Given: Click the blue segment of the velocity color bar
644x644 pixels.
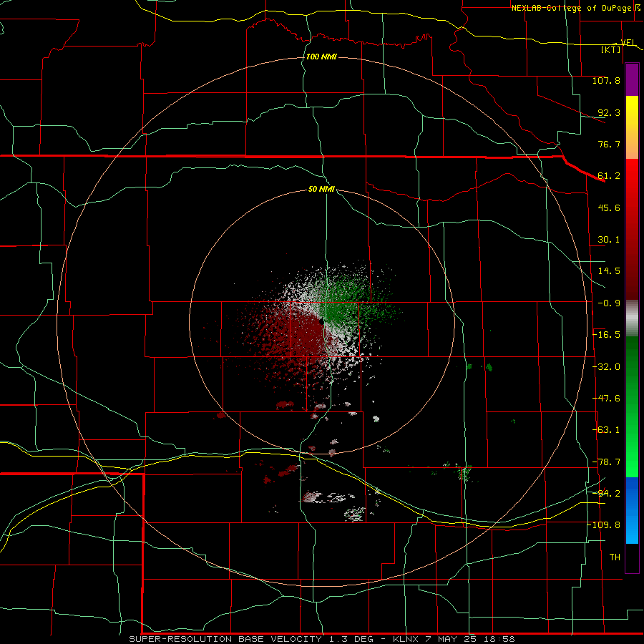Looking at the screenshot, I should 632,510.
